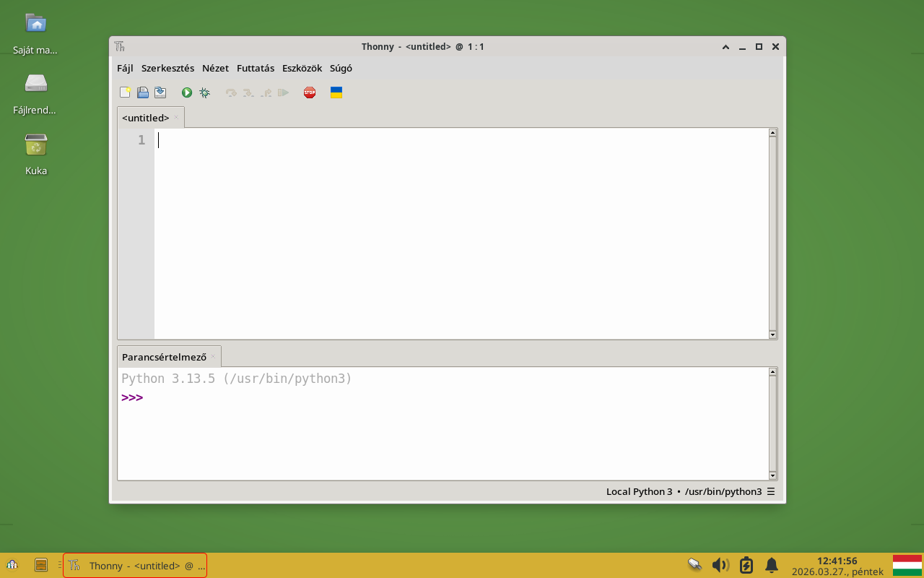Expand the Eszközök menu
The height and width of the screenshot is (578, 924).
tap(302, 68)
